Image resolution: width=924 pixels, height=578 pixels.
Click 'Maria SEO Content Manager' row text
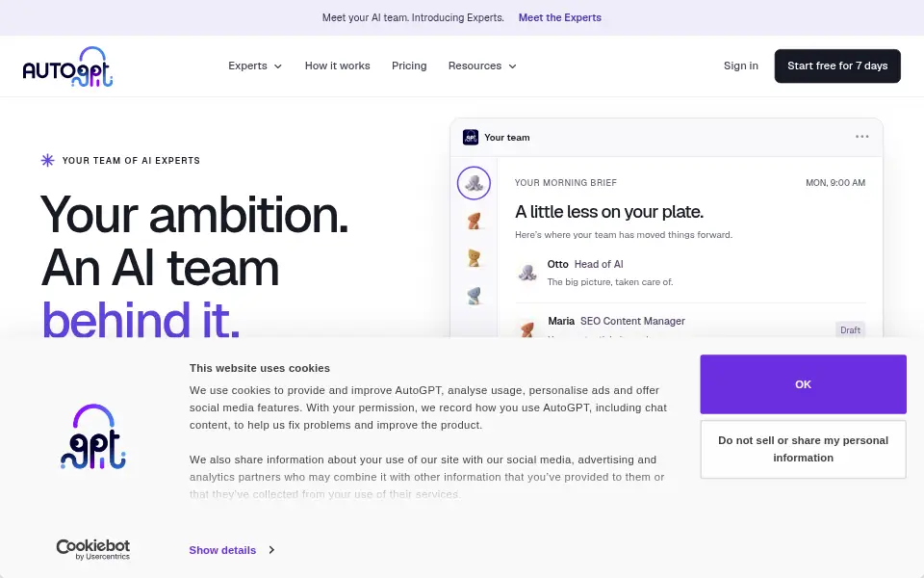pyautogui.click(x=616, y=321)
